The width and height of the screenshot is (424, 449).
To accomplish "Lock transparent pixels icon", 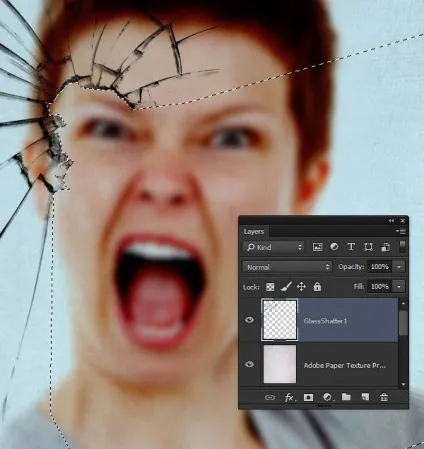I will (270, 287).
